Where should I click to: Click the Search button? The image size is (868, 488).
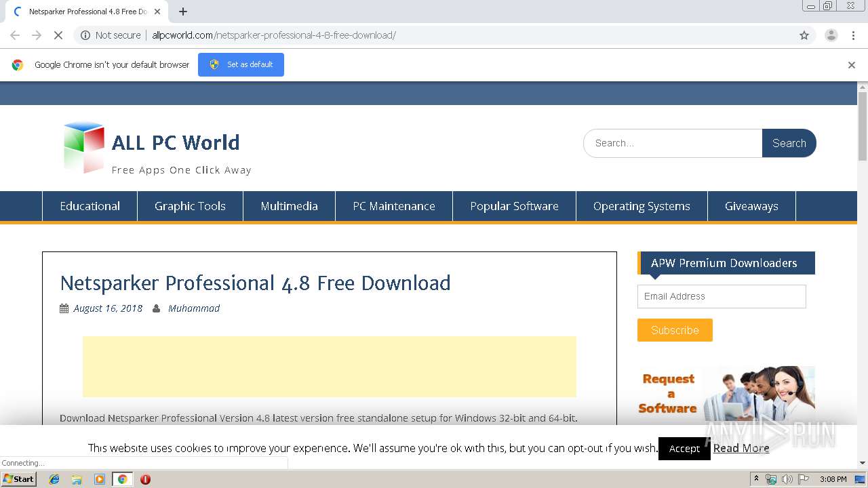(x=789, y=143)
